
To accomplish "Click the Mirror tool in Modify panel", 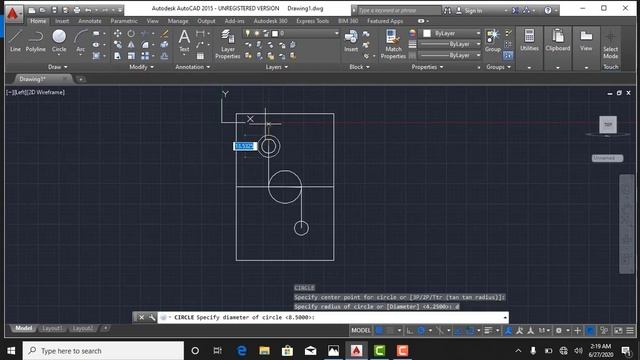I will [x=131, y=44].
